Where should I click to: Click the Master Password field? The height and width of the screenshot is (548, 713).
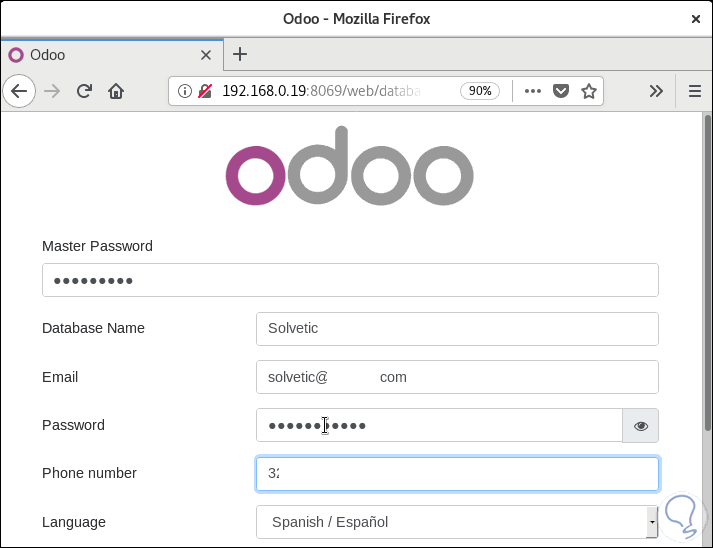pos(350,281)
